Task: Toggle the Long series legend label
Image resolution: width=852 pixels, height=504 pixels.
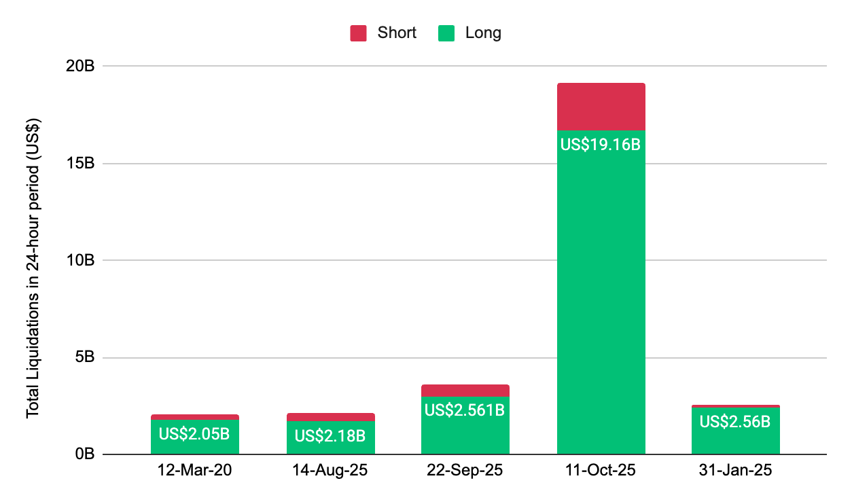Action: pyautogui.click(x=483, y=33)
